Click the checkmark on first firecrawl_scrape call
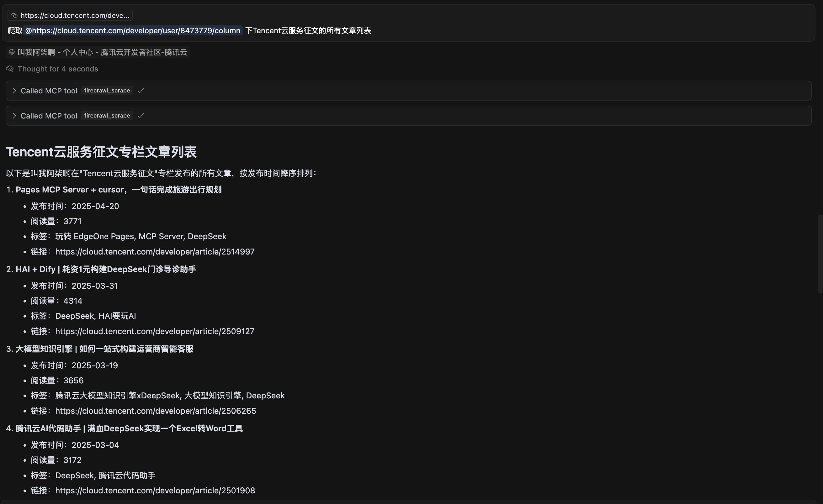Screen dimensions: 823x504 141,91
